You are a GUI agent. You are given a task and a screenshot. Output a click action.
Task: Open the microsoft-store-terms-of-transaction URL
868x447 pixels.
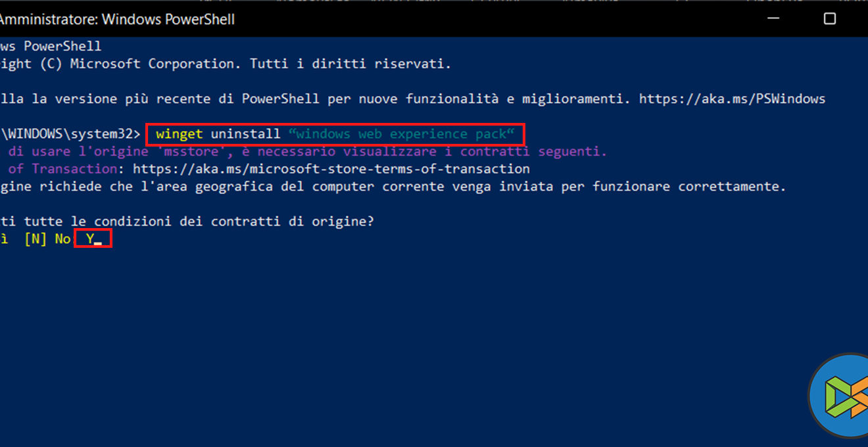331,169
